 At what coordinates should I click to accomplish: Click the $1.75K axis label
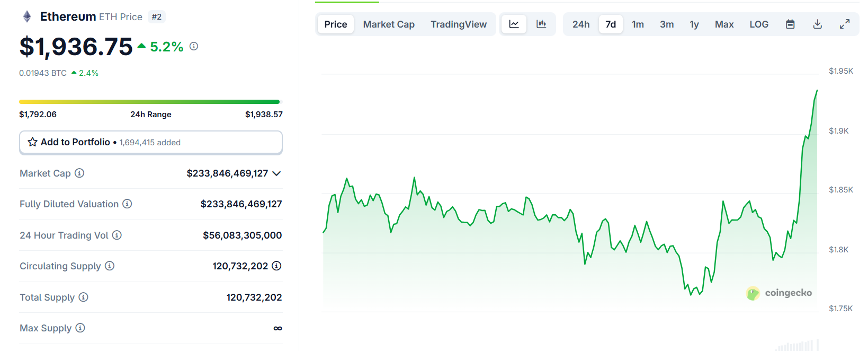[841, 309]
